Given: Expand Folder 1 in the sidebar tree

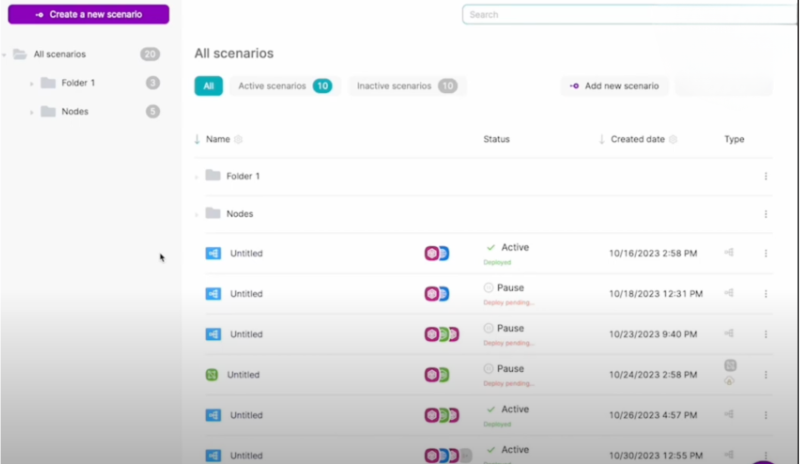Looking at the screenshot, I should [32, 83].
